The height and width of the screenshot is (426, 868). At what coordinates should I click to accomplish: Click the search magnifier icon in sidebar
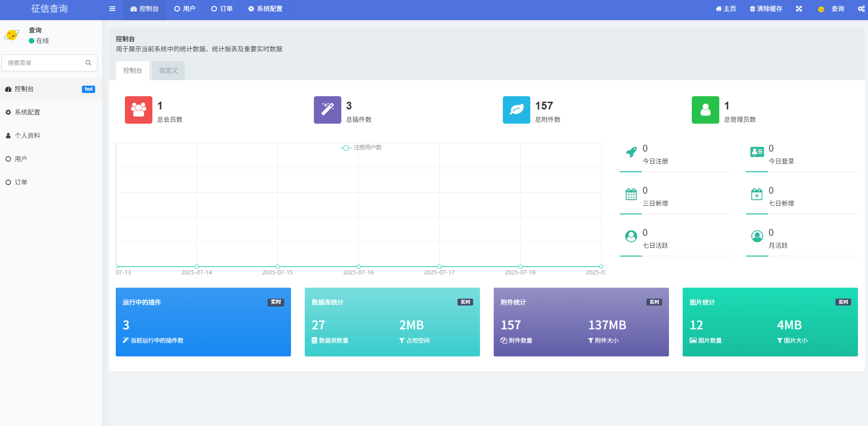[x=88, y=63]
